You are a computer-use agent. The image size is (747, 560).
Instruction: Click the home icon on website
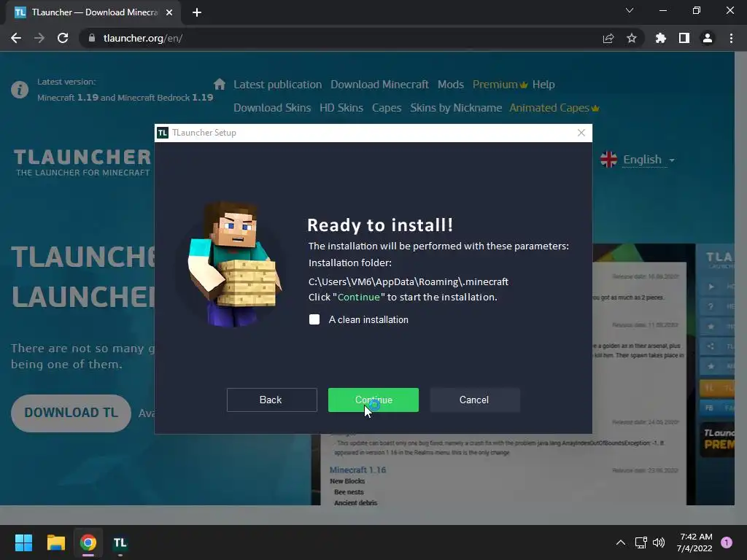click(220, 85)
